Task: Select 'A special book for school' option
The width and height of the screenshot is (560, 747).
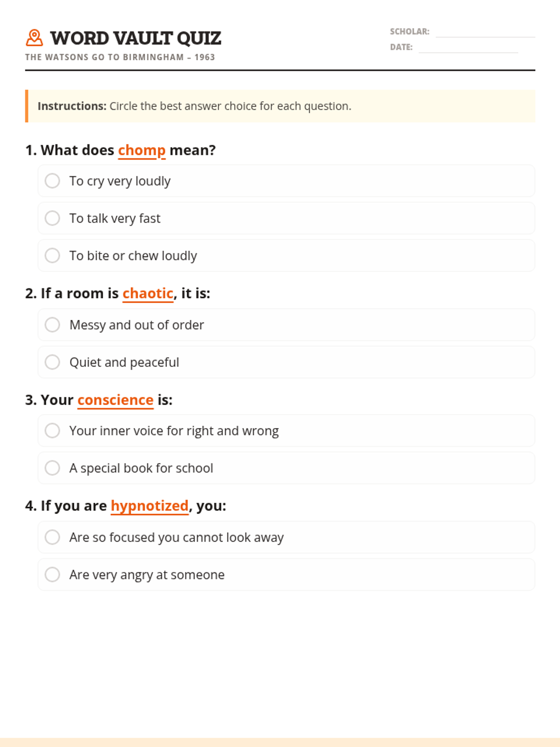Action: (x=52, y=468)
